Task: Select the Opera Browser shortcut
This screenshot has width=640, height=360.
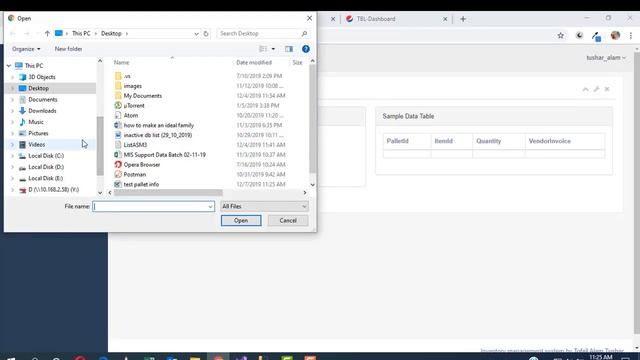Action: pos(142,164)
